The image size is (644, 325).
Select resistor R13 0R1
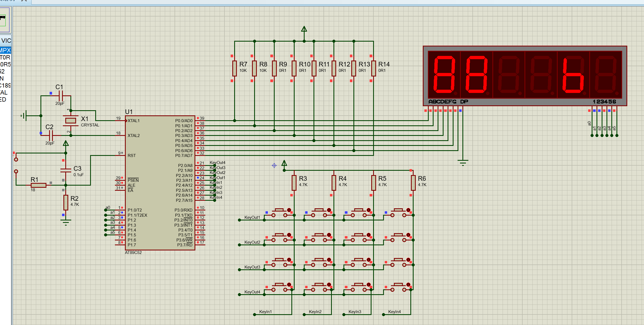pos(354,68)
